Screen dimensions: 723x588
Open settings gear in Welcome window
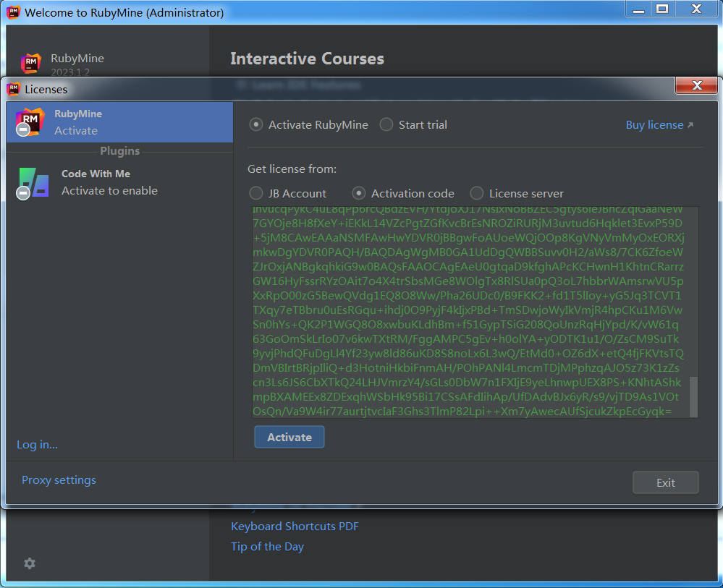click(x=30, y=563)
